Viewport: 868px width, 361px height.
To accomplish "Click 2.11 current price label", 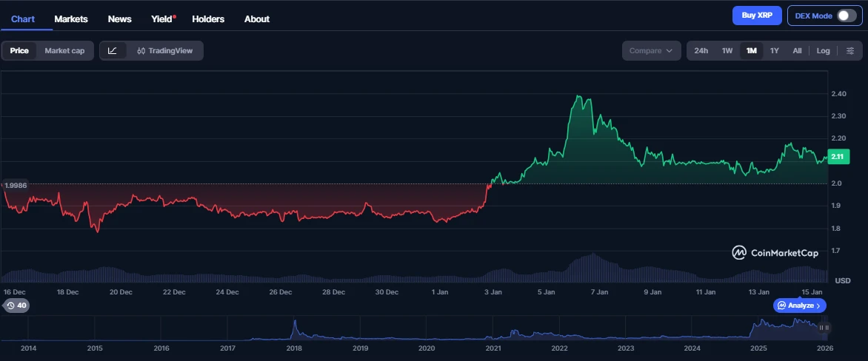I will point(838,156).
